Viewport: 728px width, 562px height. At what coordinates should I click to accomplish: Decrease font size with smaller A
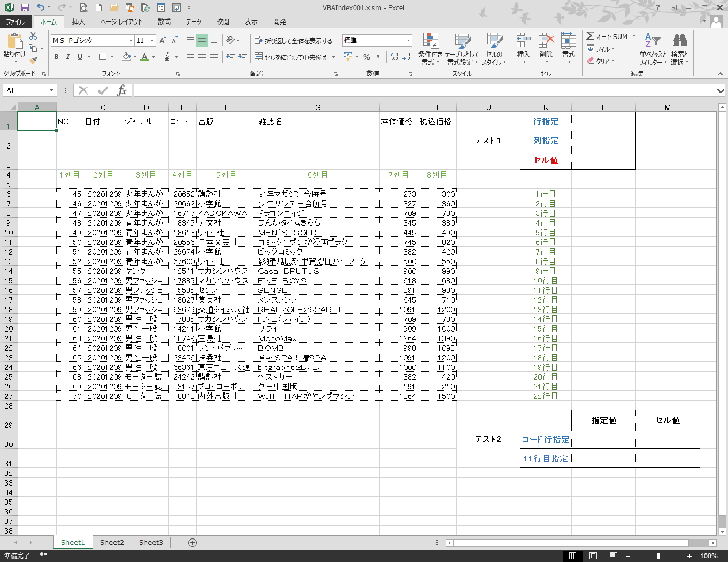click(174, 41)
